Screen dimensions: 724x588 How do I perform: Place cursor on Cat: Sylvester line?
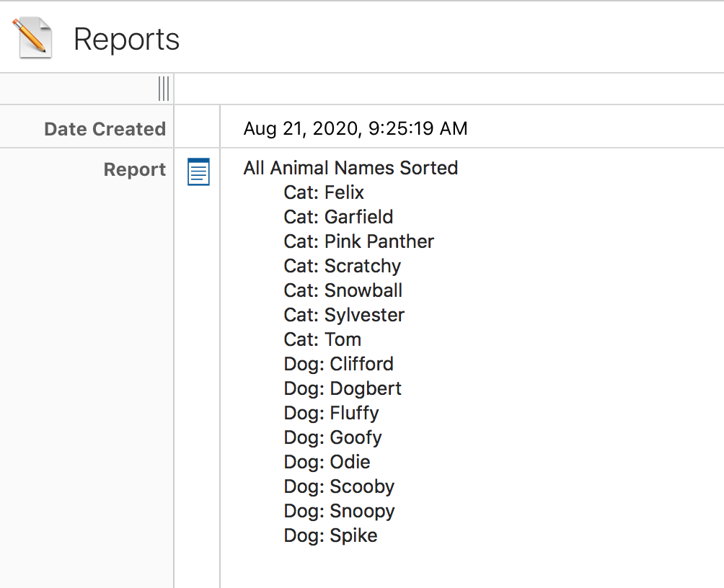(344, 315)
